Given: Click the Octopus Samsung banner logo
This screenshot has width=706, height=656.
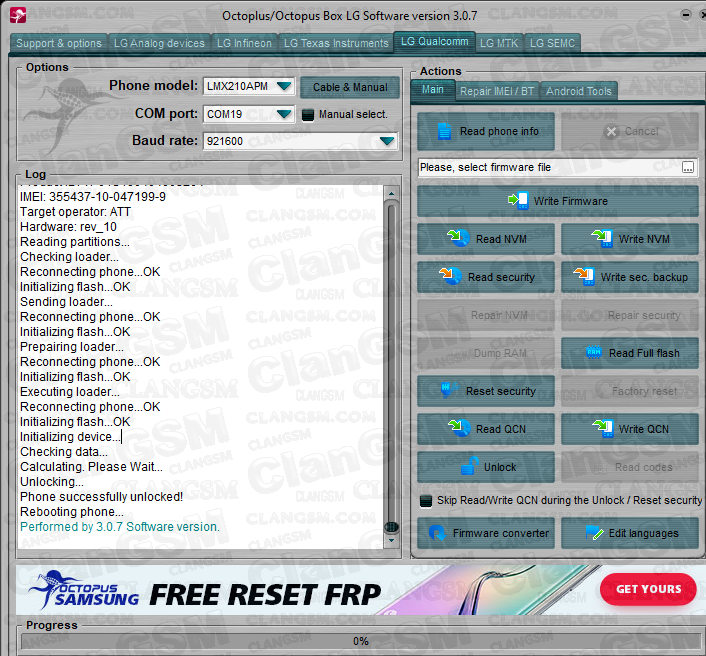Looking at the screenshot, I should (x=83, y=590).
